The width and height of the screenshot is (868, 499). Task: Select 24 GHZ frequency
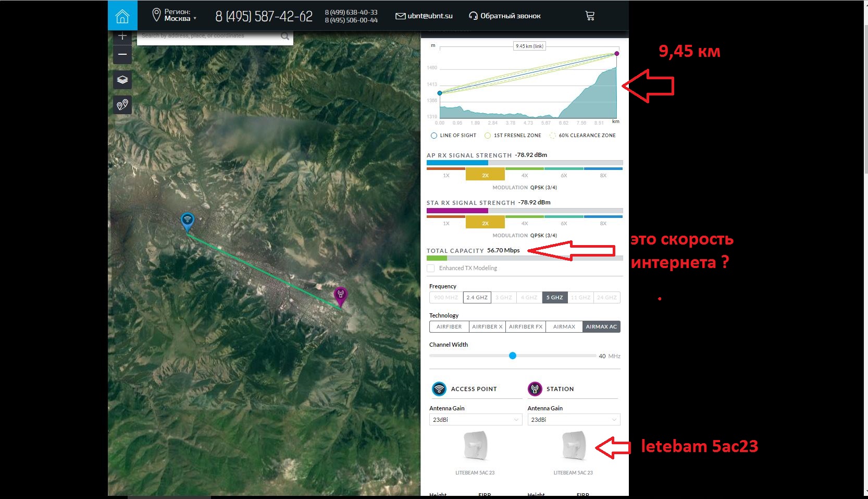[607, 298]
